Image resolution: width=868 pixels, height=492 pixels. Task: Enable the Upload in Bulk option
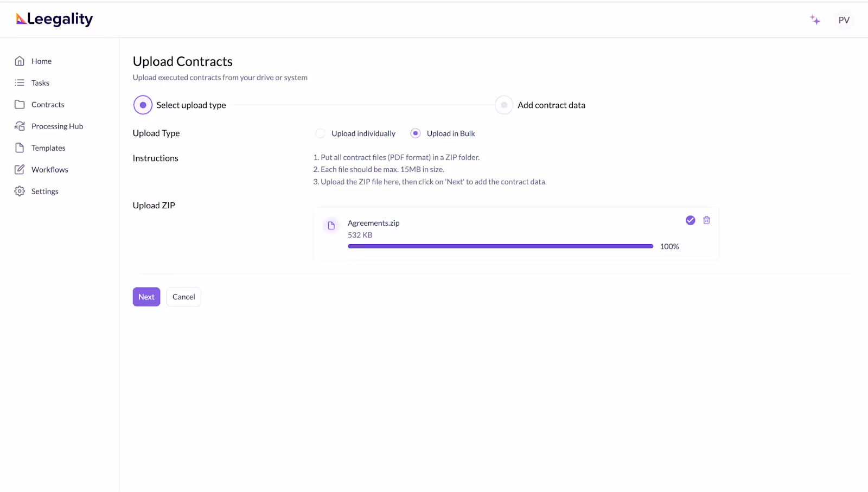(x=415, y=133)
